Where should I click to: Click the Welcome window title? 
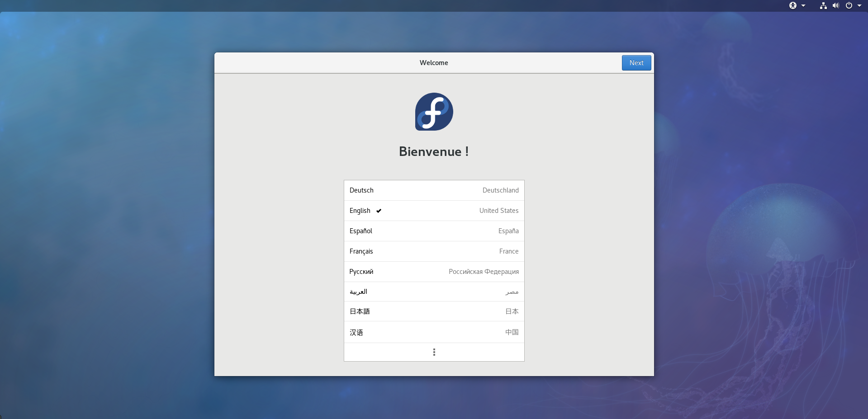point(434,63)
